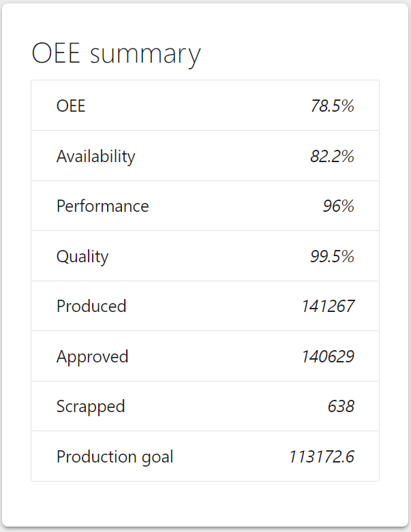Select the Quality row label
This screenshot has height=532, width=411.
(x=82, y=256)
